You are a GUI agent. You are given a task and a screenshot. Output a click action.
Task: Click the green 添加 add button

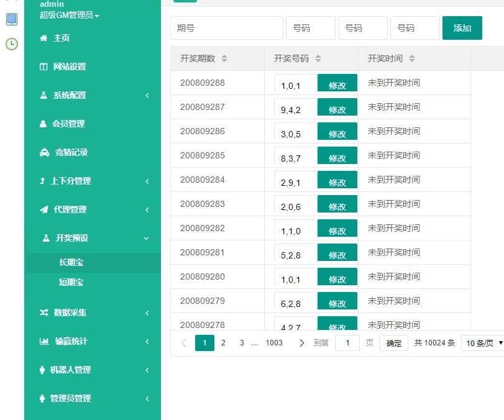[462, 27]
